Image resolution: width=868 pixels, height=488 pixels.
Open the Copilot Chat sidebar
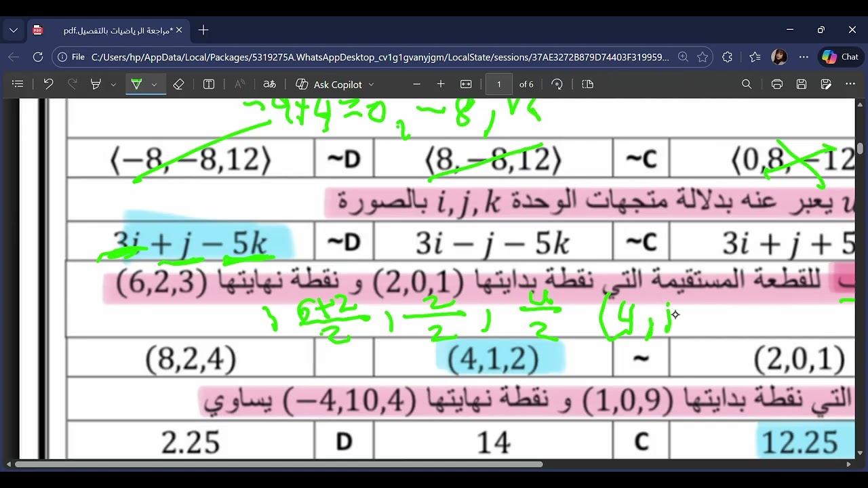click(x=841, y=57)
